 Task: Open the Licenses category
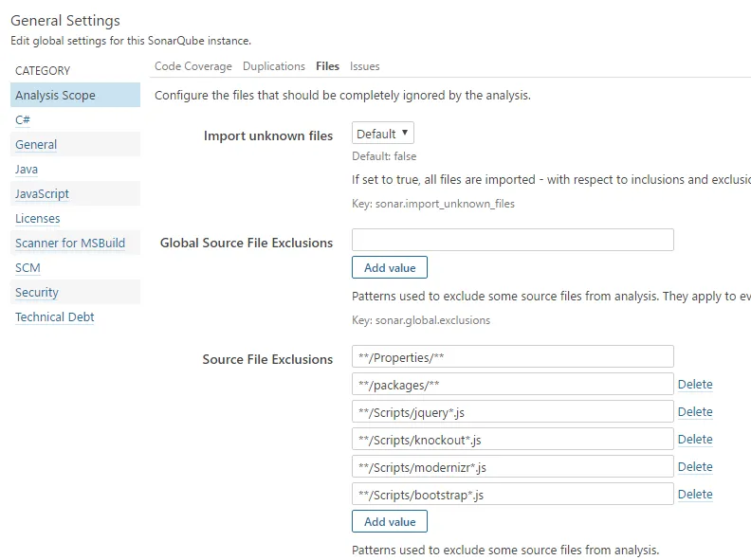pyautogui.click(x=38, y=219)
